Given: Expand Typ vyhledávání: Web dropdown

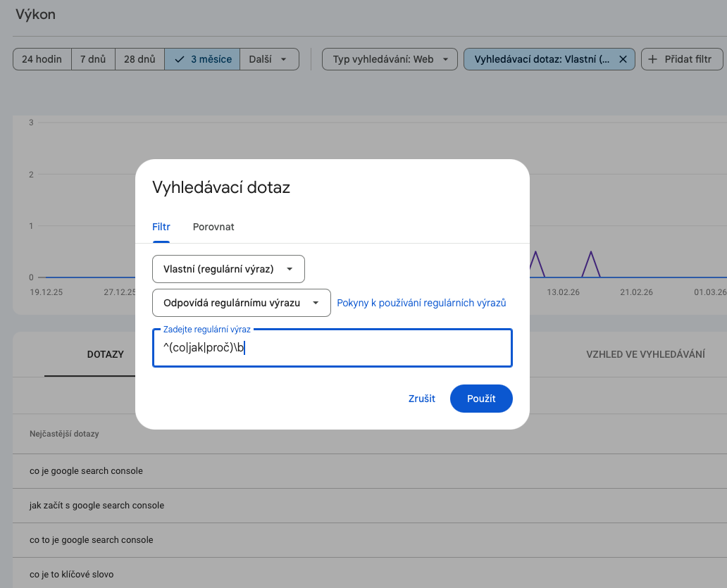Looking at the screenshot, I should pos(390,59).
